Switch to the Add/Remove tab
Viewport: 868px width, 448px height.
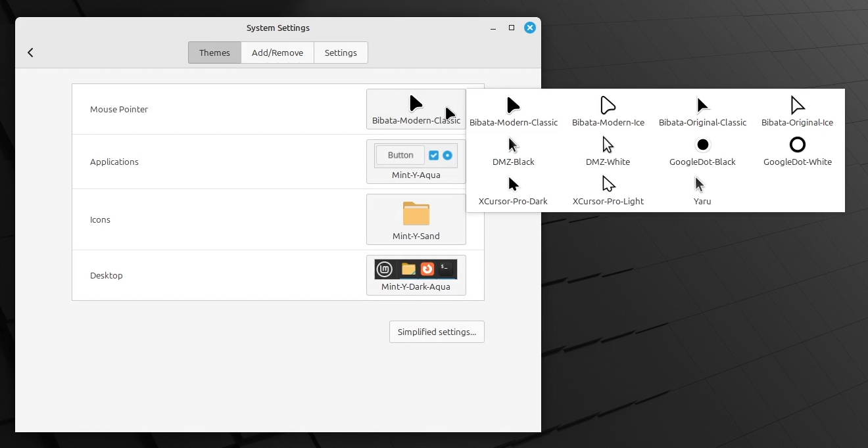pyautogui.click(x=277, y=53)
